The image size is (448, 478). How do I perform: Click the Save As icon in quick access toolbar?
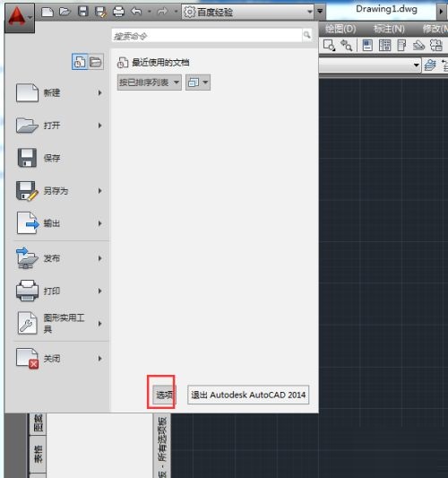click(x=100, y=12)
